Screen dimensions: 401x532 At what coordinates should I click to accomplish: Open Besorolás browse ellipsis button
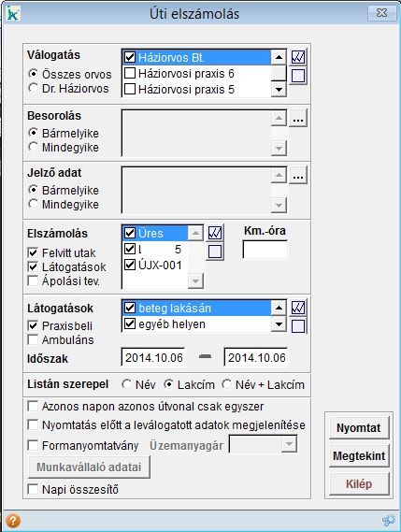(298, 118)
